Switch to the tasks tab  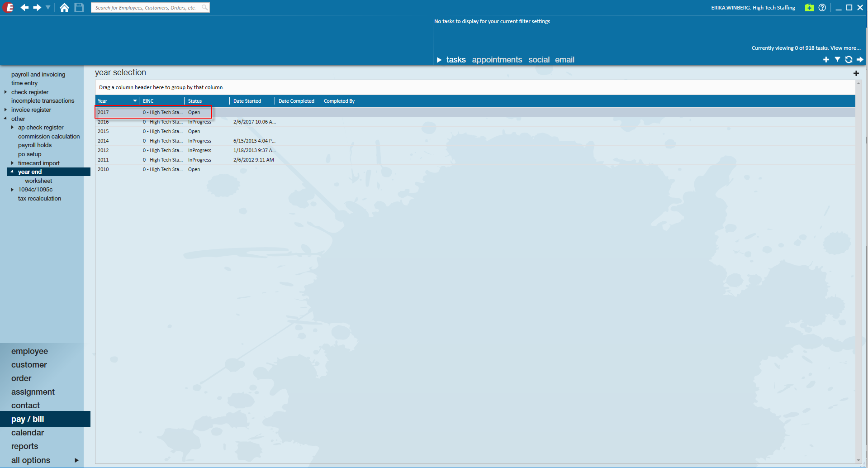(x=456, y=60)
